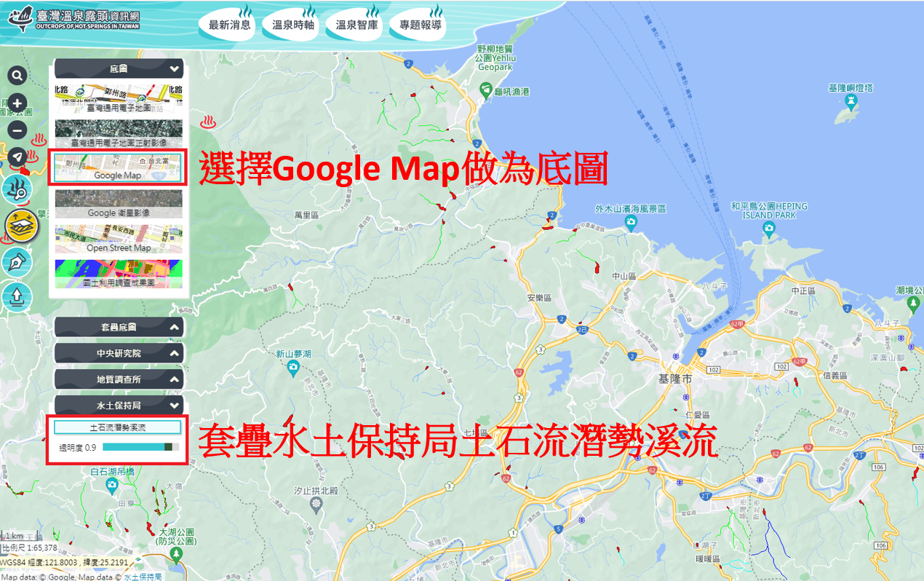Viewport: 924px width, 581px height.
Task: Toggle the yellow layers panel icon
Action: pyautogui.click(x=22, y=226)
